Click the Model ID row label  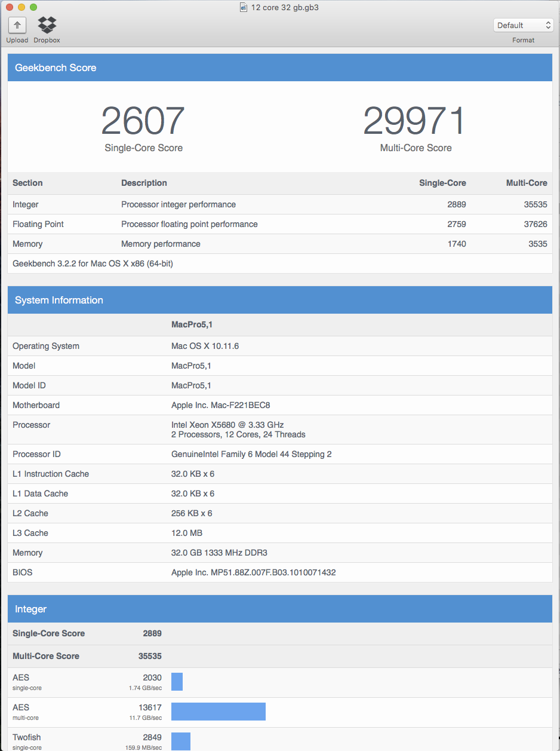29,385
